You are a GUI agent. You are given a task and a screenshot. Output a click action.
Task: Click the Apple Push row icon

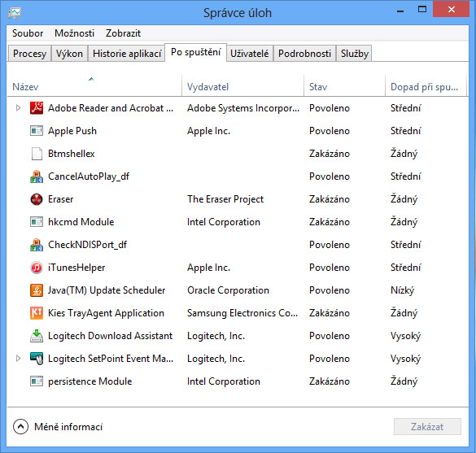pyautogui.click(x=37, y=131)
